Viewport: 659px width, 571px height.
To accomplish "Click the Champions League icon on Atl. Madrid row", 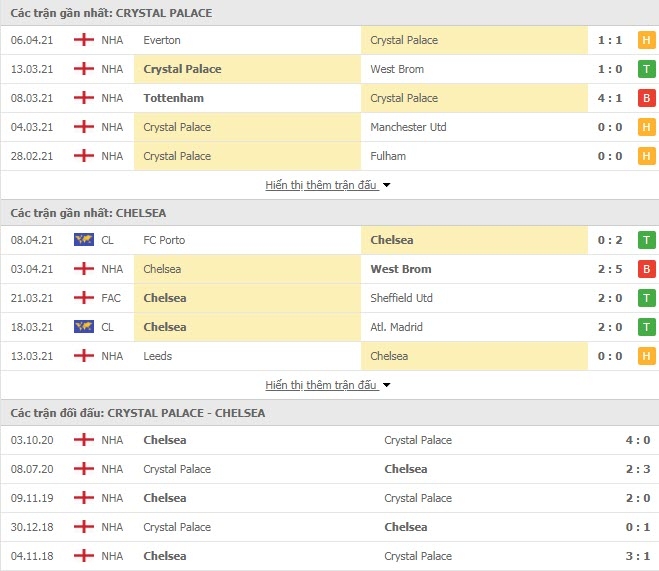I will tap(84, 327).
